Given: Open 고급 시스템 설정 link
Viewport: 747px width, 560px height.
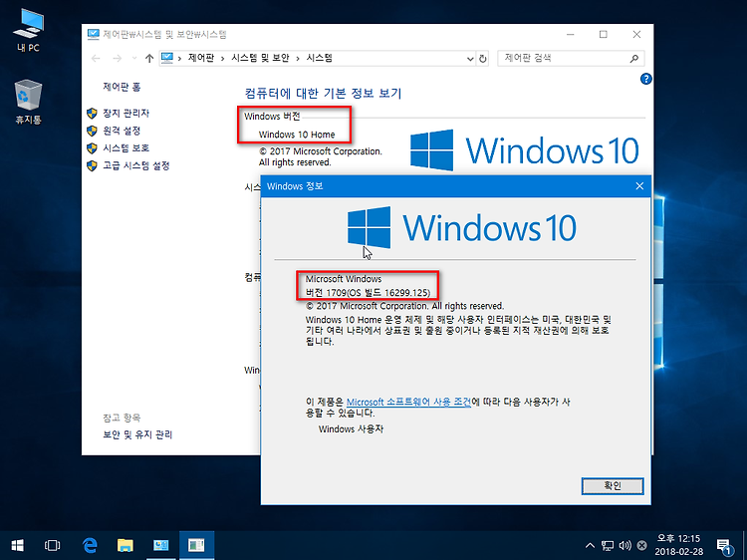Looking at the screenshot, I should [x=136, y=165].
